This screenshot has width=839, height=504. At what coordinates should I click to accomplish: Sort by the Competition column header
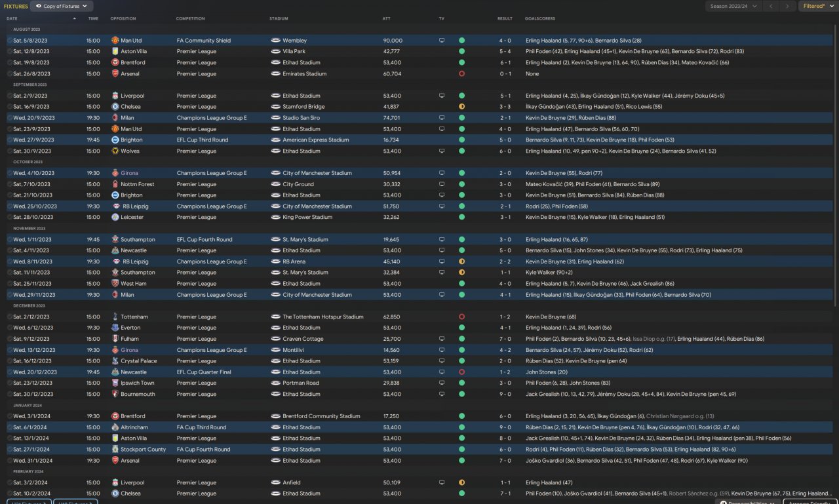(x=191, y=18)
